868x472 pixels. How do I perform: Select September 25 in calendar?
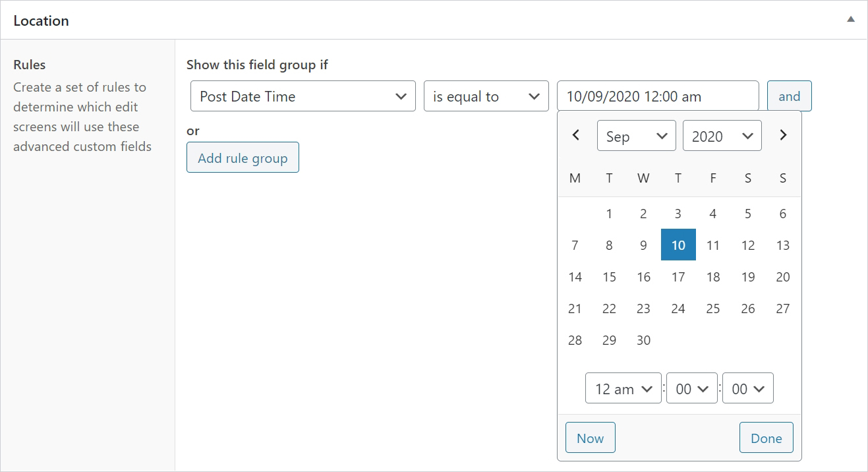point(713,309)
